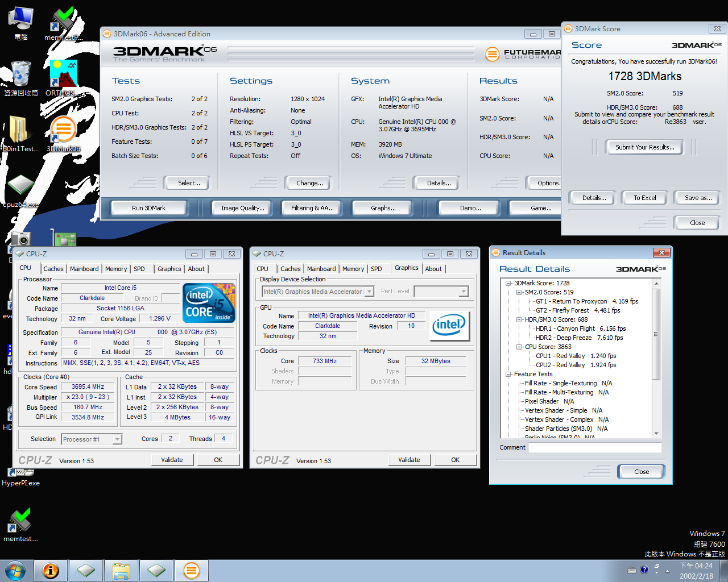Click Image Quality... button

(243, 208)
